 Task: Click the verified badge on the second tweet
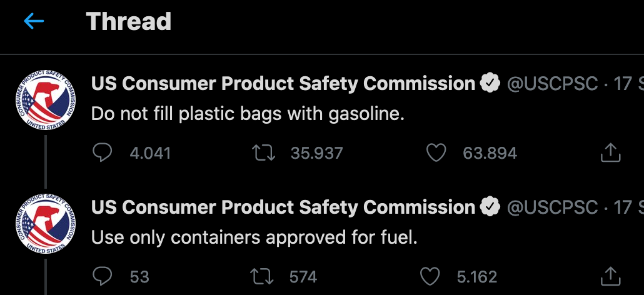coord(490,207)
